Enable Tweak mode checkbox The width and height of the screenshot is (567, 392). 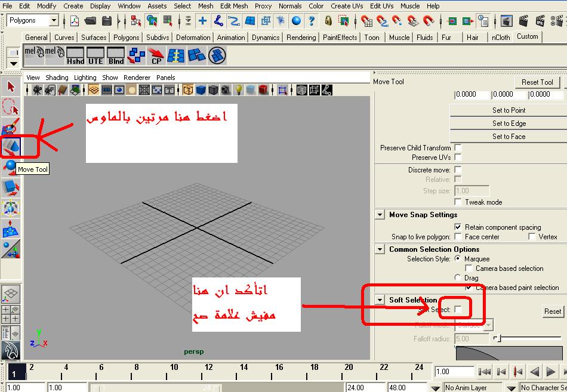click(x=458, y=202)
